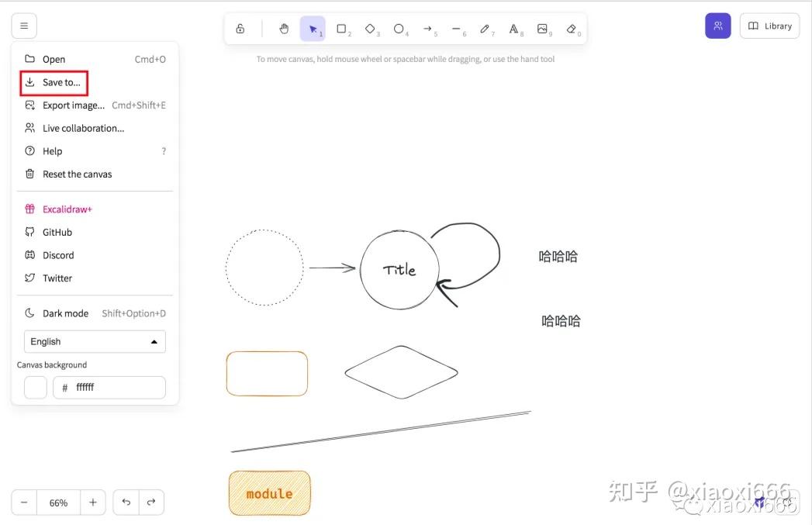The height and width of the screenshot is (525, 812).
Task: Select the Rectangle tool
Action: [x=342, y=28]
